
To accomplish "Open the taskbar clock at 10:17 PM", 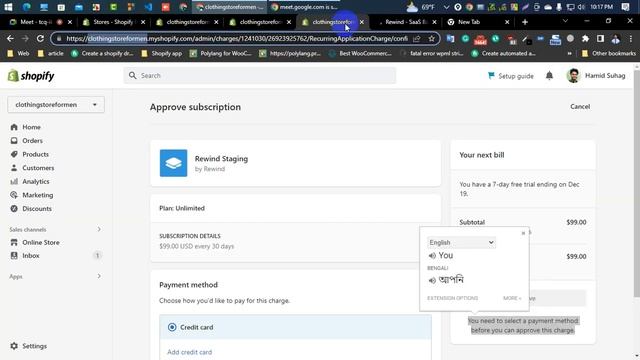I will click(x=602, y=7).
